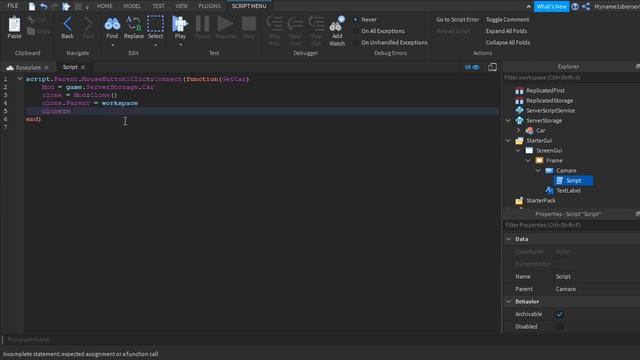Screen dimensions: 640x360
Task: Fold the function at line 1
Action: (x=20, y=79)
